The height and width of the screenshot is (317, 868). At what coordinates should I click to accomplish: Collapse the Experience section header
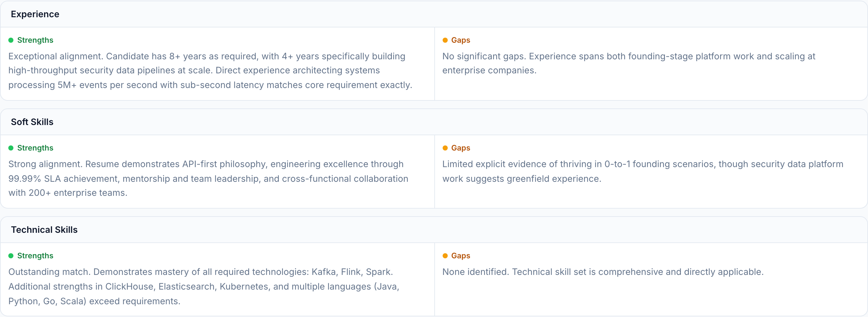tap(35, 14)
